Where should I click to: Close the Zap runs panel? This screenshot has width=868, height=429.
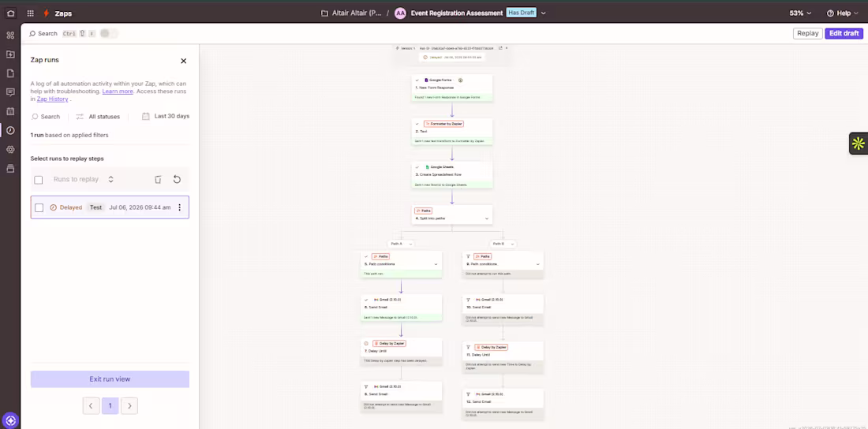184,61
